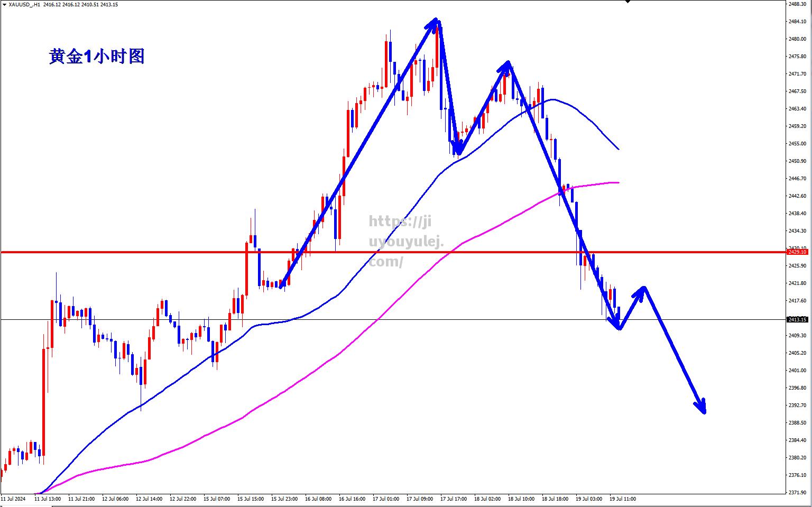The width and height of the screenshot is (812, 507).
Task: Click the 2405.20 price scale value
Action: pyautogui.click(x=797, y=353)
